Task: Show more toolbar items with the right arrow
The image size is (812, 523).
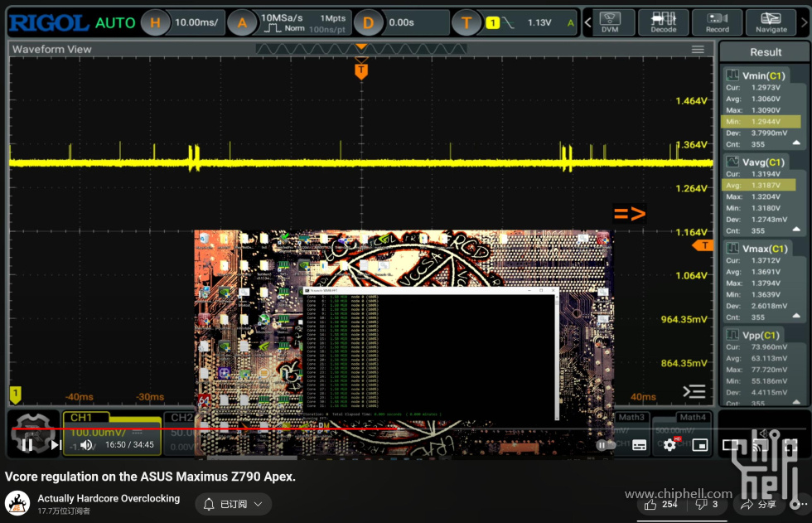Action: 805,22
